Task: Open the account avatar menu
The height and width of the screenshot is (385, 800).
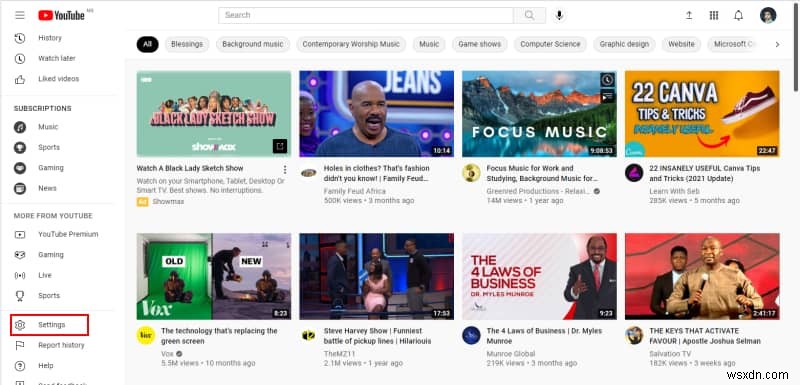Action: tap(768, 15)
